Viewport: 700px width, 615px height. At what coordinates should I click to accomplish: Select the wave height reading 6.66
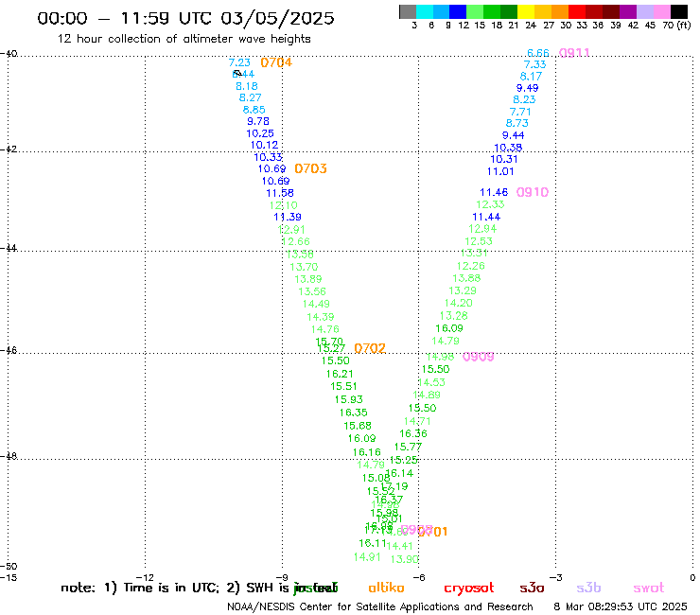pyautogui.click(x=538, y=53)
